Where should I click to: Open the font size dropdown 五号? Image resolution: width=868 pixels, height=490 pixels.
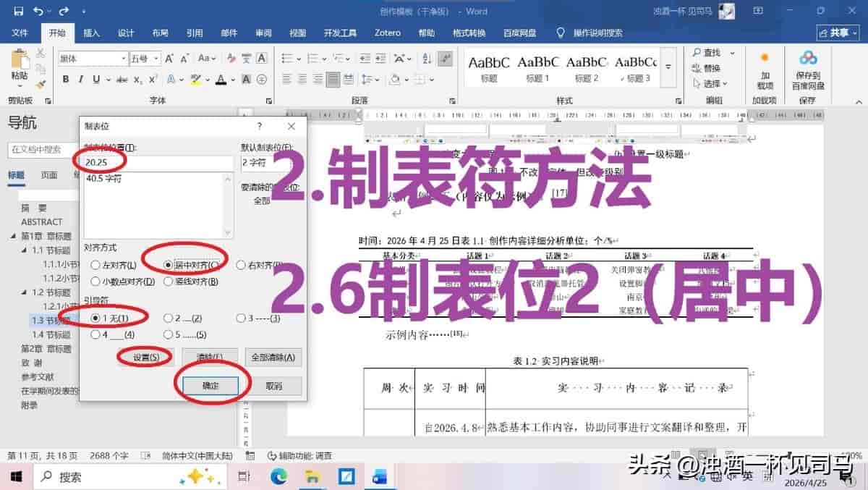point(156,59)
